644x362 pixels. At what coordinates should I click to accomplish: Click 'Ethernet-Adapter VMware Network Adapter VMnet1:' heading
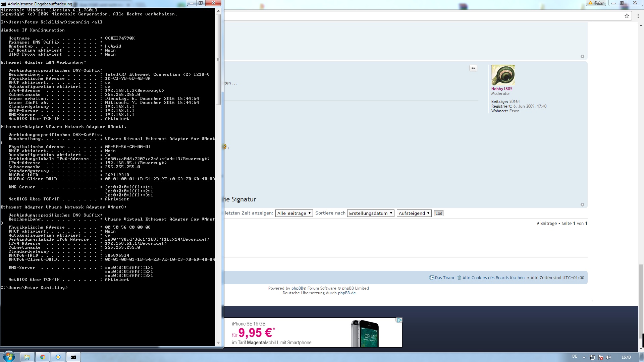[63, 127]
